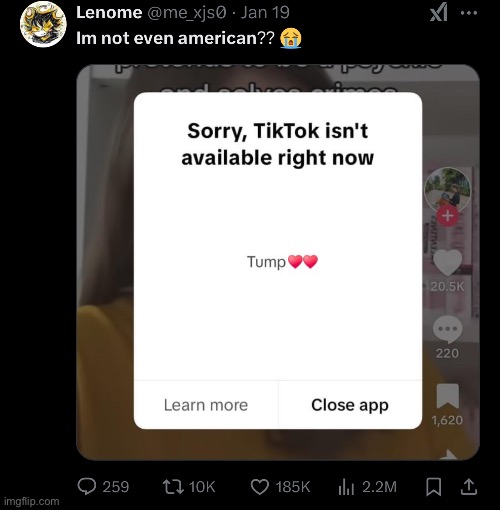Open tweet analytics bar chart icon
The width and height of the screenshot is (500, 510).
coord(346,487)
